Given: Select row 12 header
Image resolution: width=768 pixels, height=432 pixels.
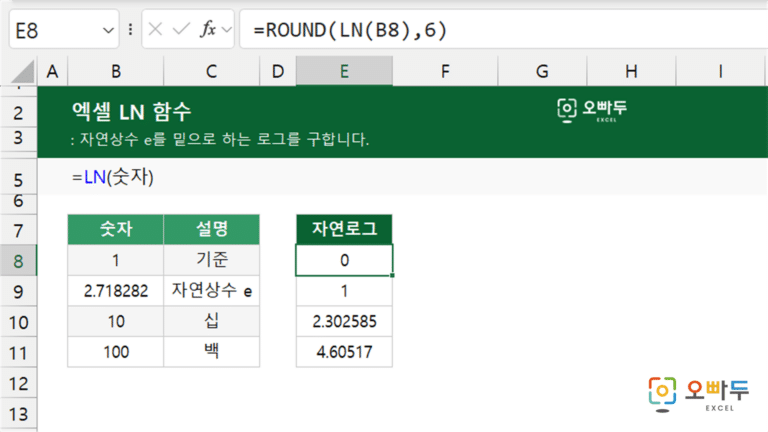Looking at the screenshot, I should (x=18, y=383).
